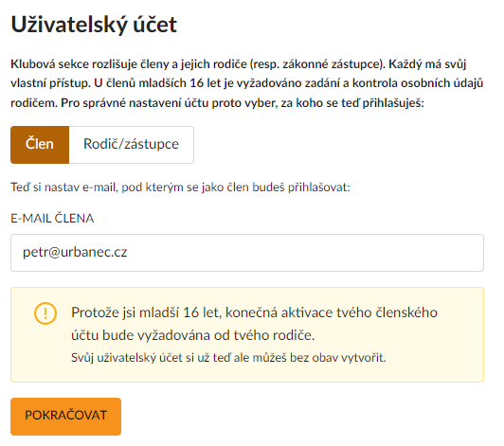The width and height of the screenshot is (504, 446).
Task: Click the 'Klubová sekce rozlišuje členy' line
Action: coord(239,64)
